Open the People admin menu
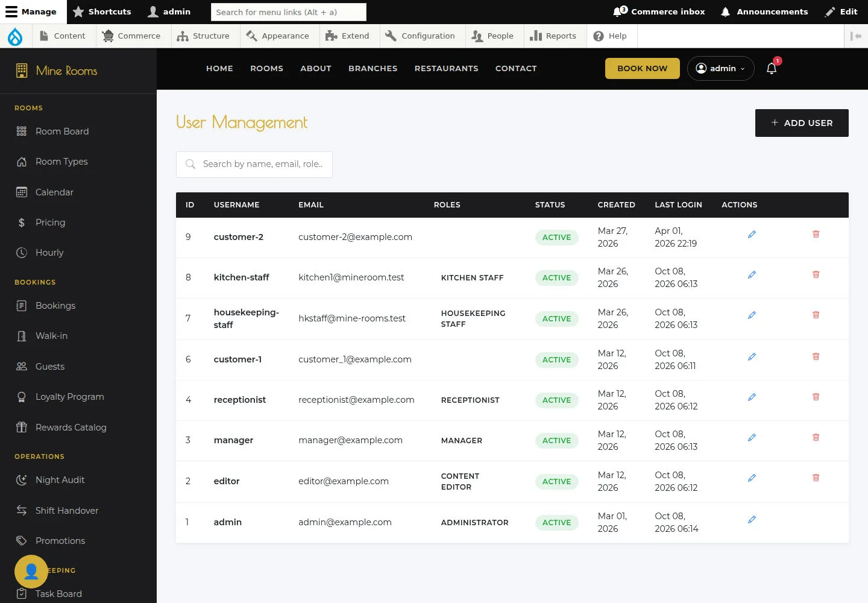The width and height of the screenshot is (868, 603). tap(493, 36)
